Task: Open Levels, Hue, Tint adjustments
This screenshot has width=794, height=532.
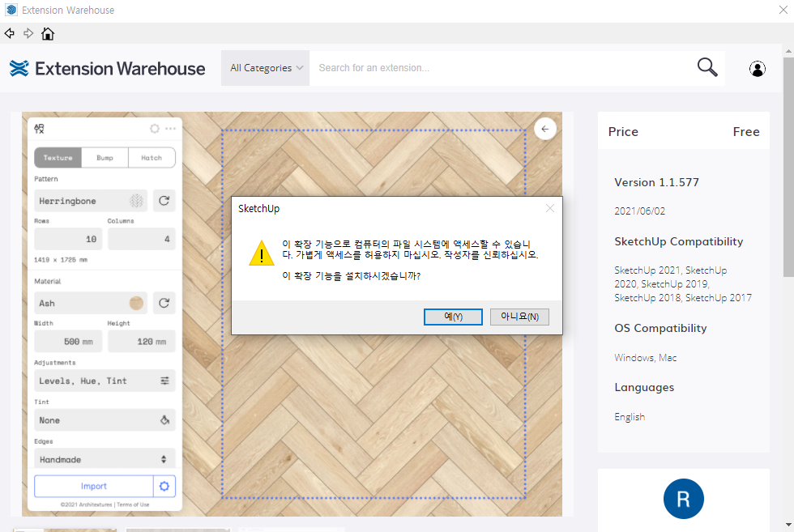Action: [x=105, y=381]
